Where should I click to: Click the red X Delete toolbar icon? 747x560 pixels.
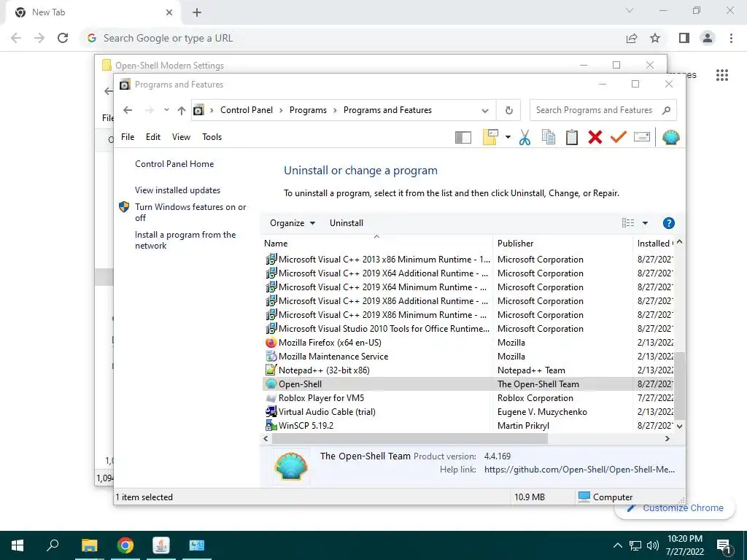coord(595,138)
